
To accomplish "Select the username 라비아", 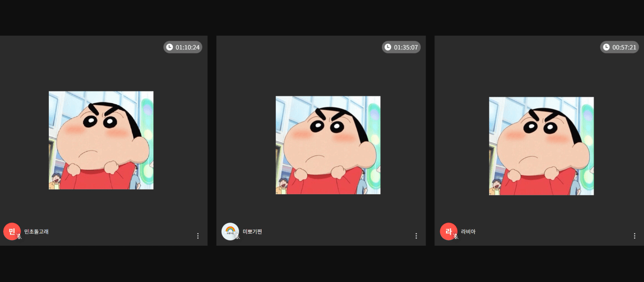I will (x=468, y=231).
